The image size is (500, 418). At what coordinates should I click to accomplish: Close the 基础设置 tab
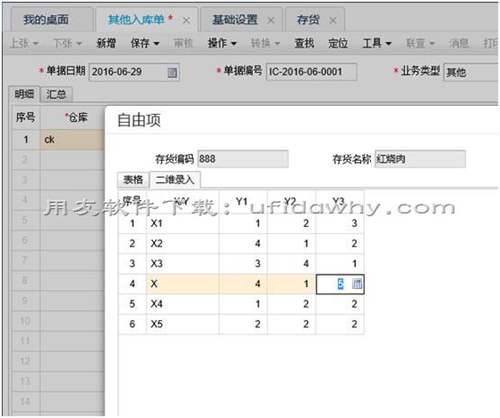tap(271, 20)
